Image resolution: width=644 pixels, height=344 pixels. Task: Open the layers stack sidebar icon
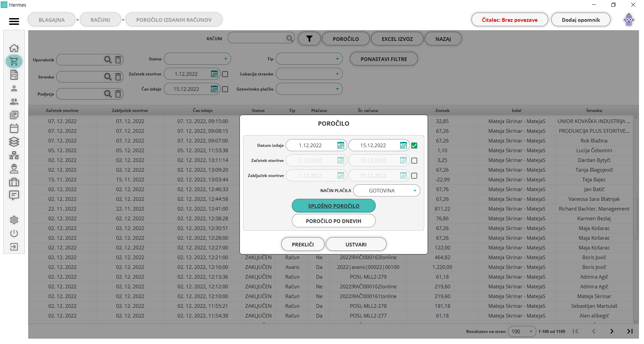14,142
